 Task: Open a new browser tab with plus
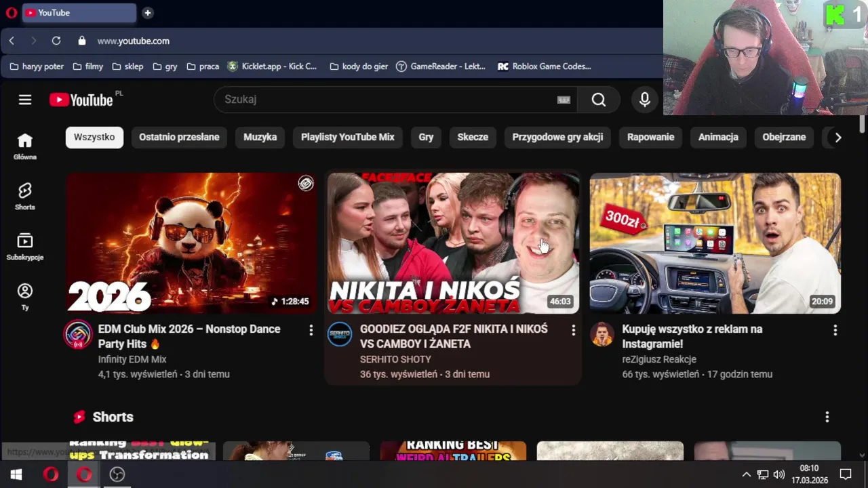pyautogui.click(x=147, y=13)
